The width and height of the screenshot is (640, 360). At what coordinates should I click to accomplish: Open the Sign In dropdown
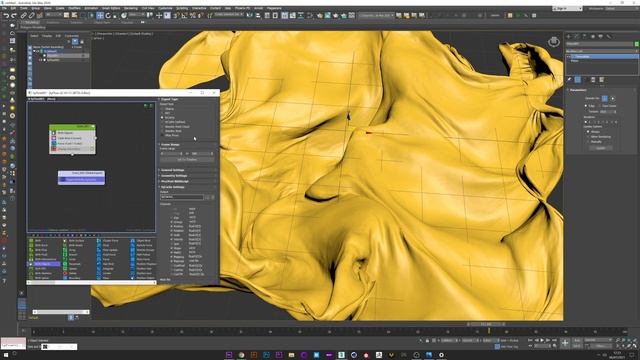point(567,9)
